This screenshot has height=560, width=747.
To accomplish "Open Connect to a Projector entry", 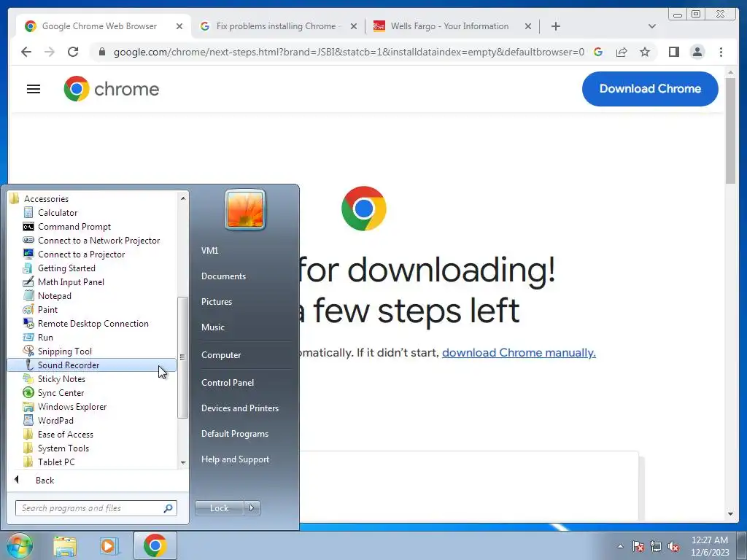I will 81,254.
